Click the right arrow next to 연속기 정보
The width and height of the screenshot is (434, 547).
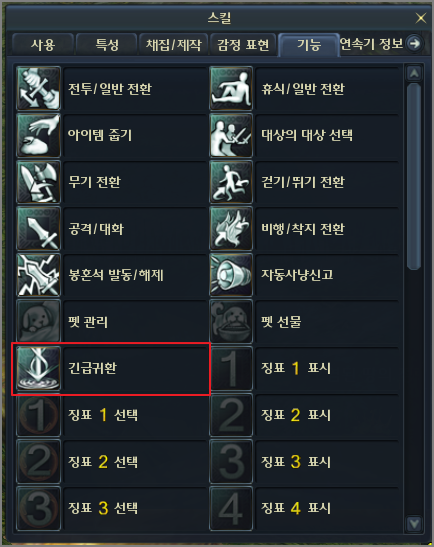click(x=414, y=44)
